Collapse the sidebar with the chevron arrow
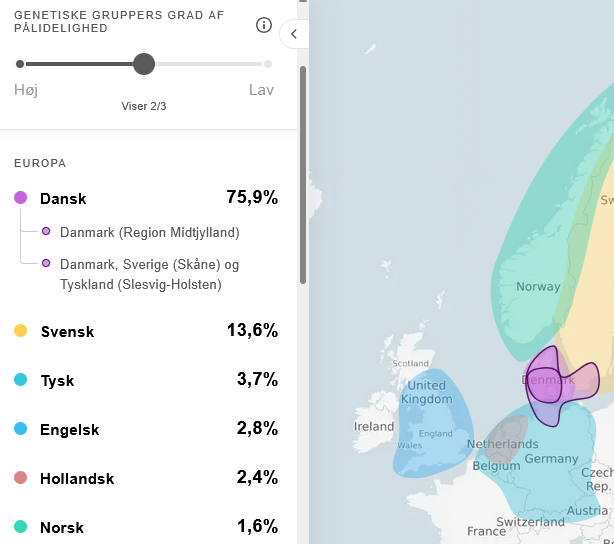 point(293,34)
